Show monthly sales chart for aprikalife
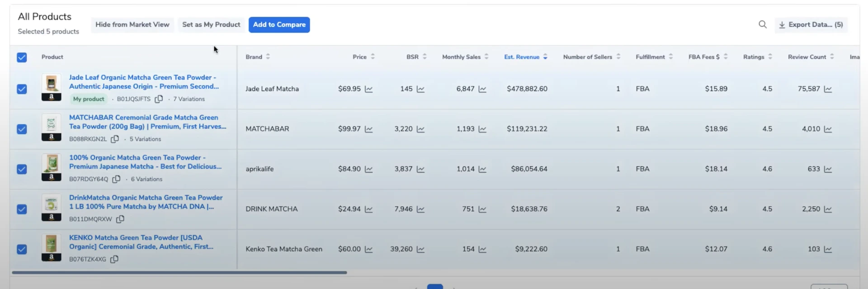 click(x=482, y=169)
